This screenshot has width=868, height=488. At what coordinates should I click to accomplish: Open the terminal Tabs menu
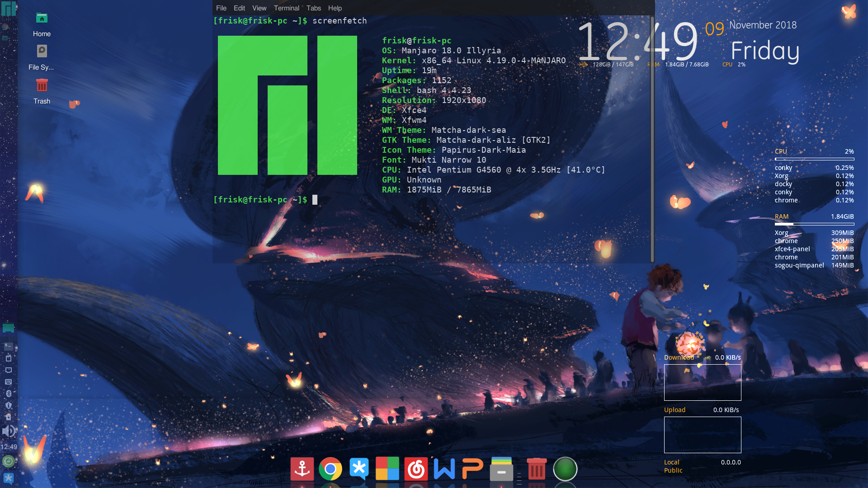click(313, 8)
